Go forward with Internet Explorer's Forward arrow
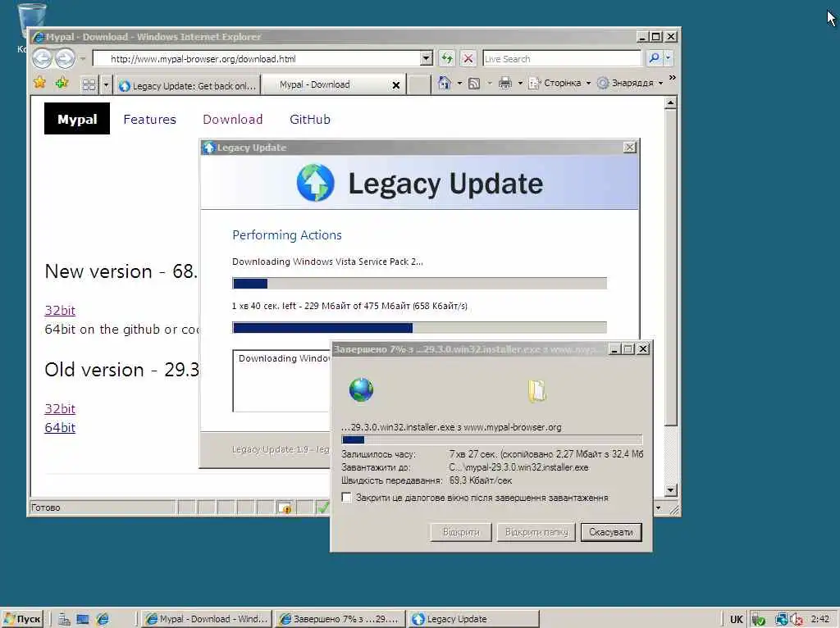 point(65,58)
